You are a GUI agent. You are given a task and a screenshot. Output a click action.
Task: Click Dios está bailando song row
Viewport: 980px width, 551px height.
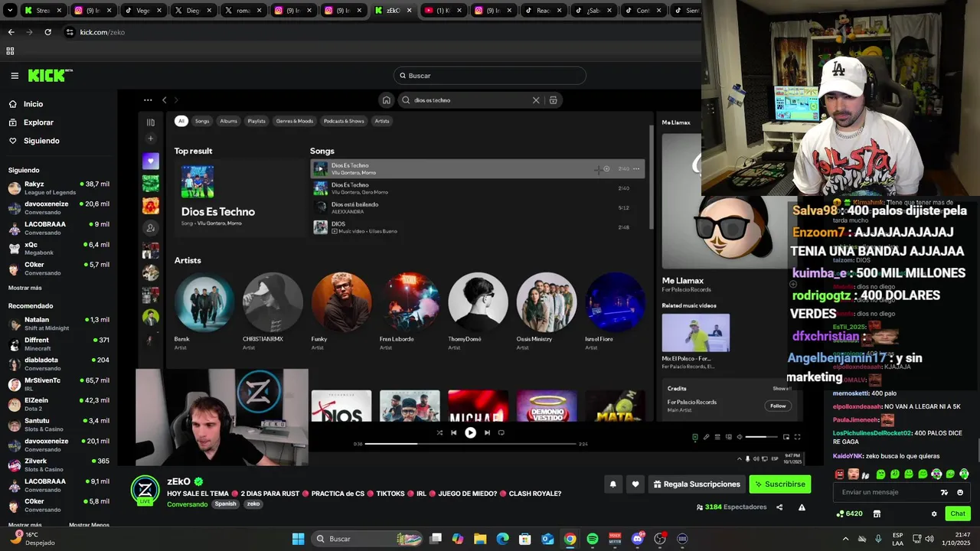[477, 207]
